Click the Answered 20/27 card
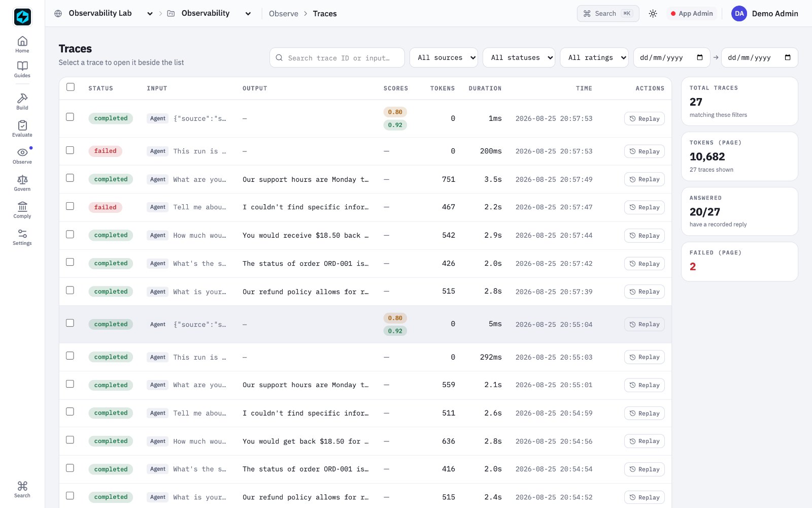 click(739, 211)
